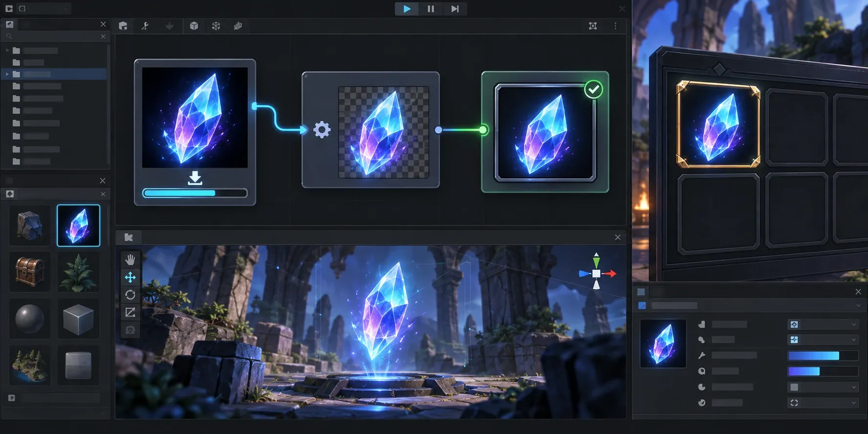Click the search icon in the folder panel
This screenshot has height=434, width=868.
9,36
